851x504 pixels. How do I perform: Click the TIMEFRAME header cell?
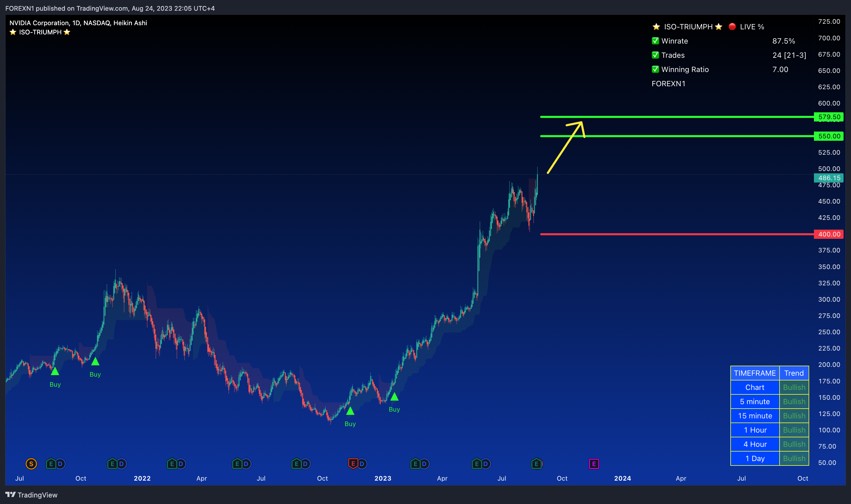click(x=755, y=373)
